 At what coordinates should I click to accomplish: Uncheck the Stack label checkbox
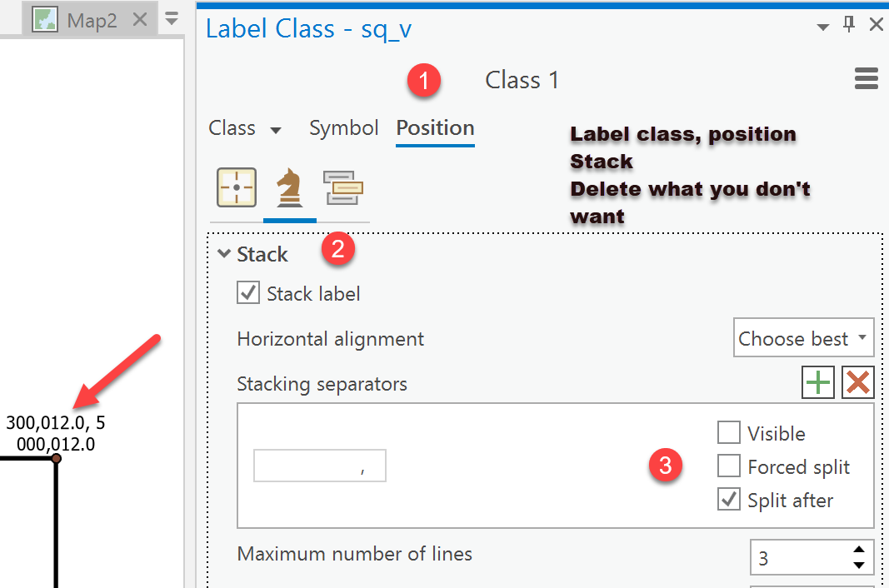[247, 293]
